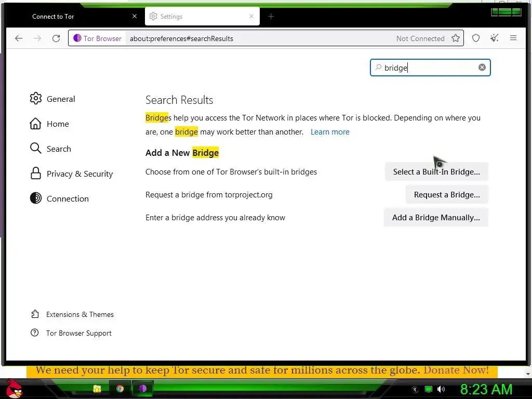532x399 pixels.
Task: Open Privacy & Security settings
Action: coord(72,174)
